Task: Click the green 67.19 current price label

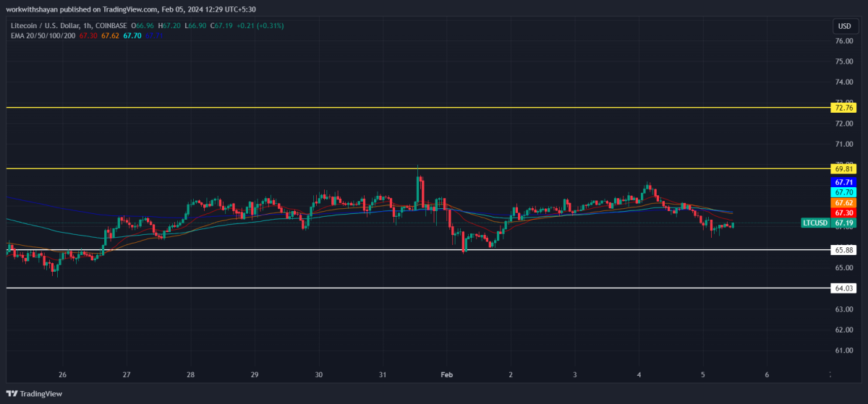Action: (x=843, y=223)
